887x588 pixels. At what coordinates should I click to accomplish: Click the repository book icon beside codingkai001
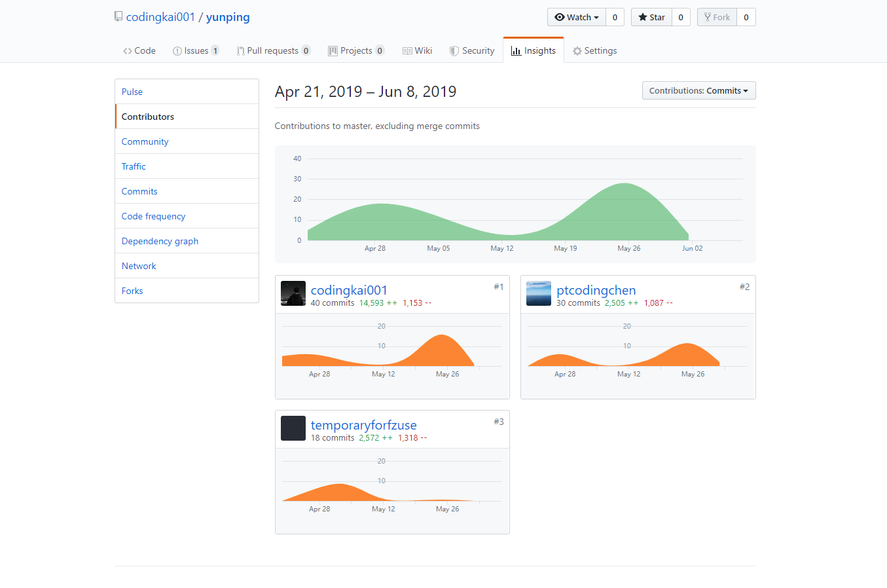[x=118, y=16]
